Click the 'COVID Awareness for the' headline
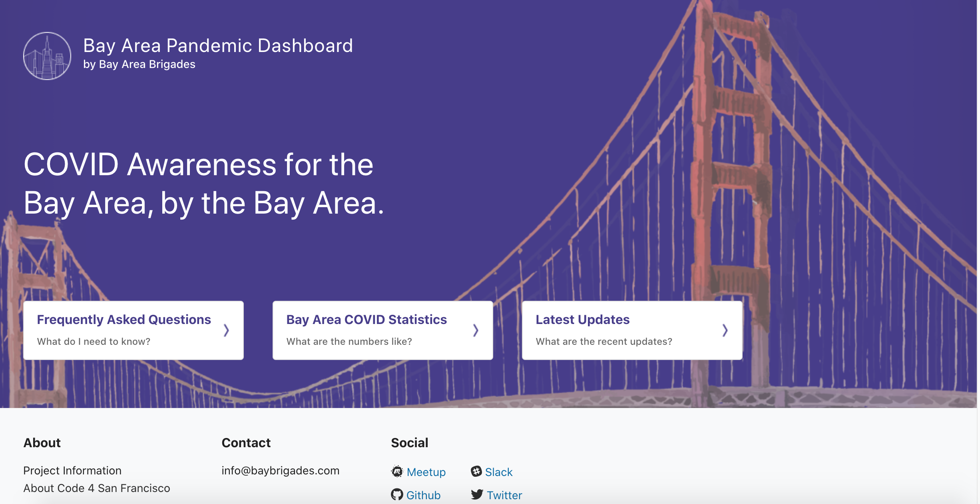This screenshot has width=980, height=504. click(199, 164)
